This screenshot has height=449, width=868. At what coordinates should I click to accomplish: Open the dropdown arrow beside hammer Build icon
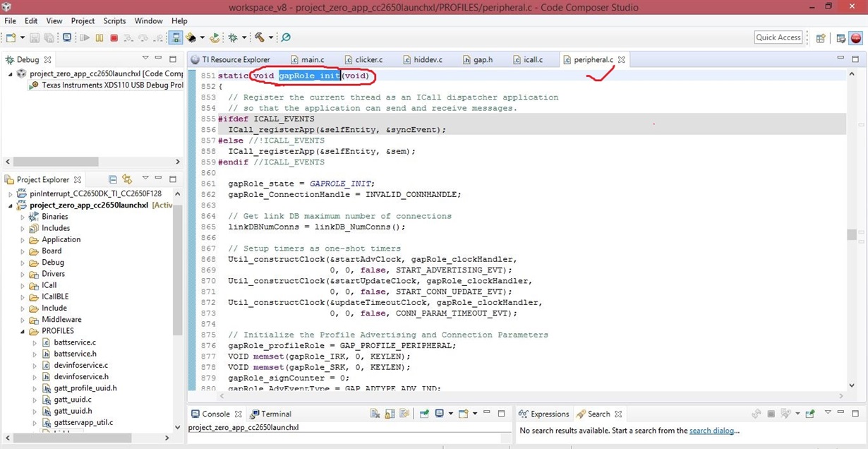click(270, 37)
